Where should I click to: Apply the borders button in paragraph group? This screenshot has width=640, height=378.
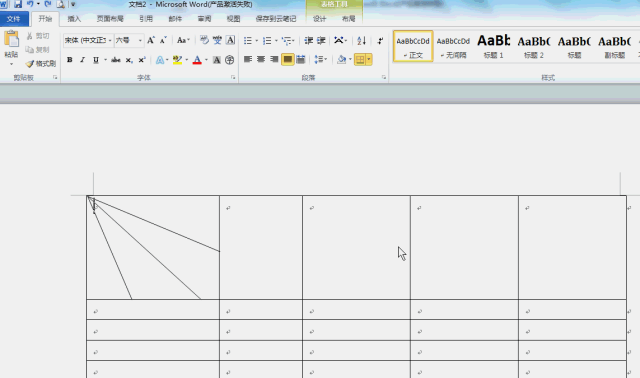pyautogui.click(x=360, y=60)
